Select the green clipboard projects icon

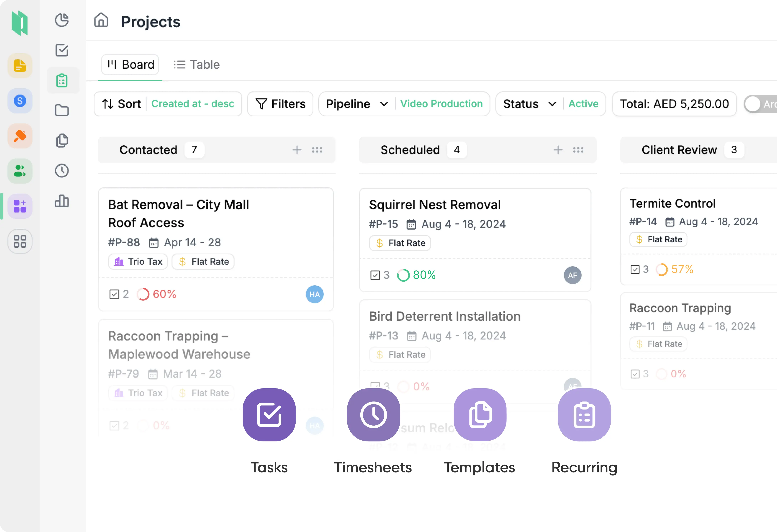(x=62, y=81)
